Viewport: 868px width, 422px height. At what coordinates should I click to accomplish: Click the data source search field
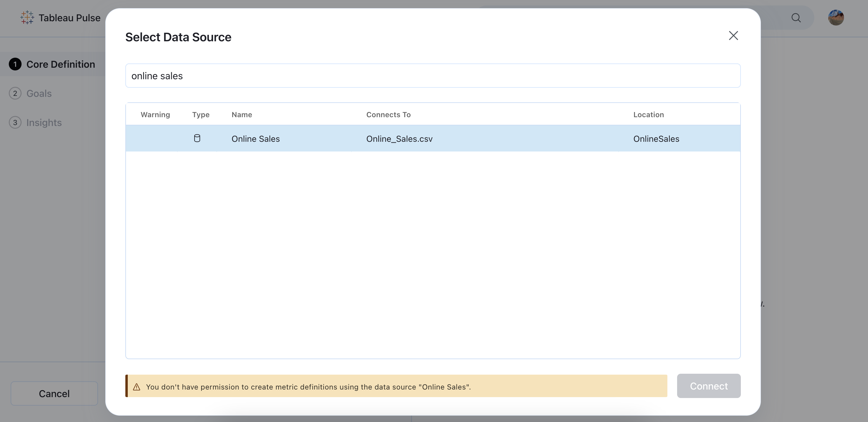tap(433, 76)
